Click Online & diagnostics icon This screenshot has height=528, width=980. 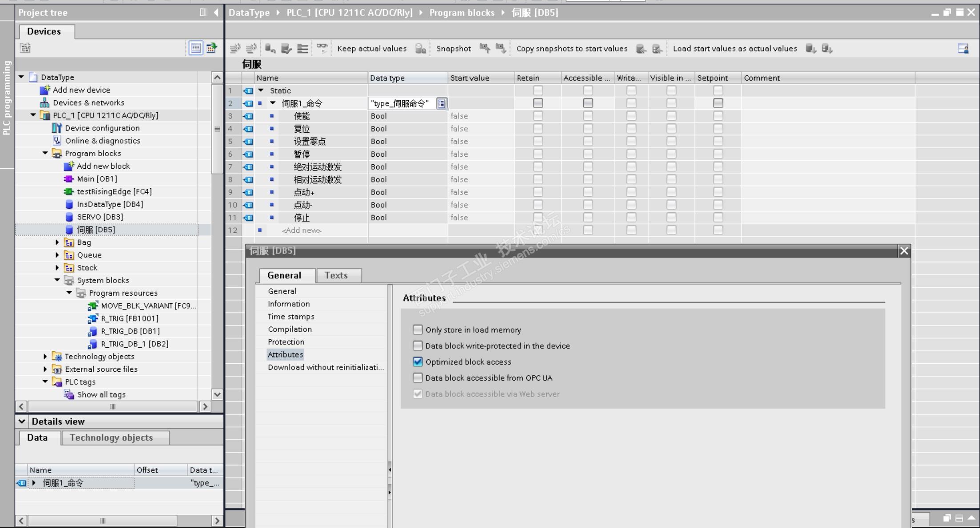(x=56, y=141)
